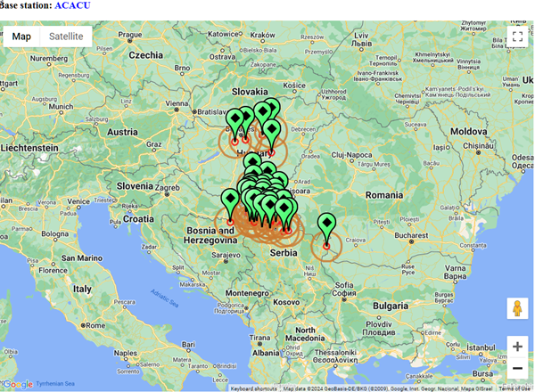Zoom out with the minus button

tap(517, 368)
